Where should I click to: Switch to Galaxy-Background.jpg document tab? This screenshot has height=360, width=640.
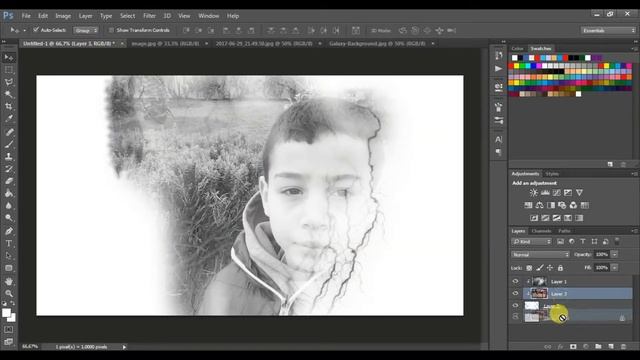pyautogui.click(x=377, y=43)
